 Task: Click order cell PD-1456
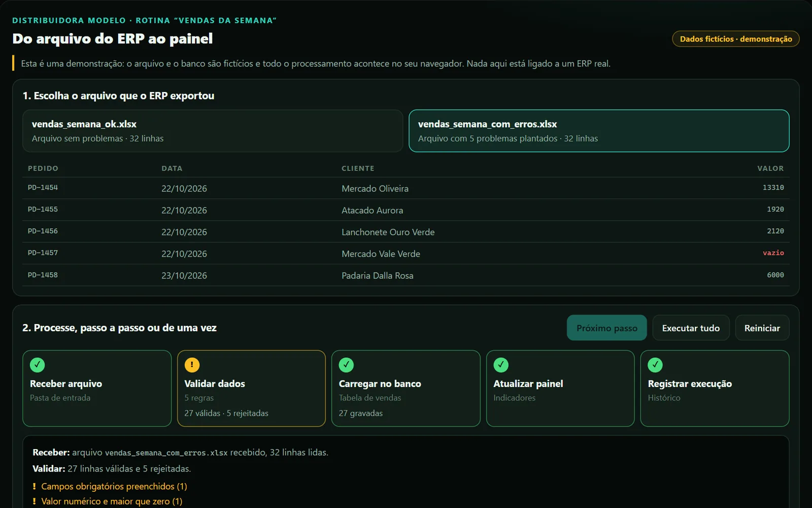tap(43, 231)
